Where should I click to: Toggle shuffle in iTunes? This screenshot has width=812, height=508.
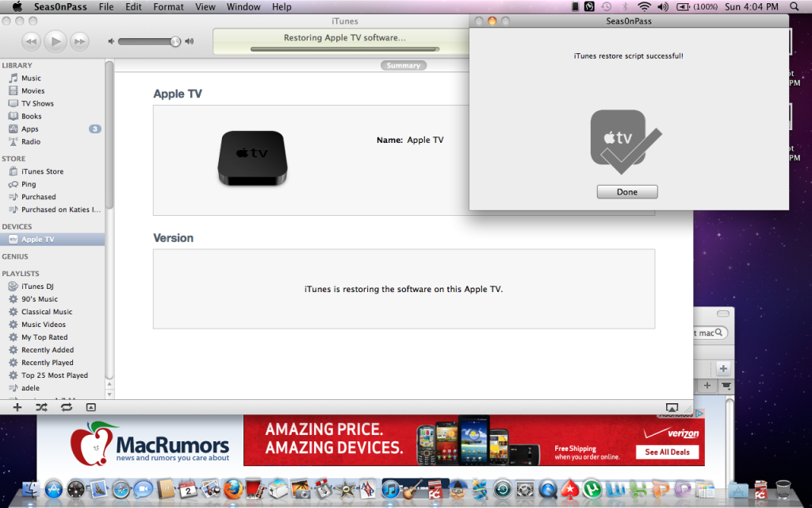[x=41, y=407]
